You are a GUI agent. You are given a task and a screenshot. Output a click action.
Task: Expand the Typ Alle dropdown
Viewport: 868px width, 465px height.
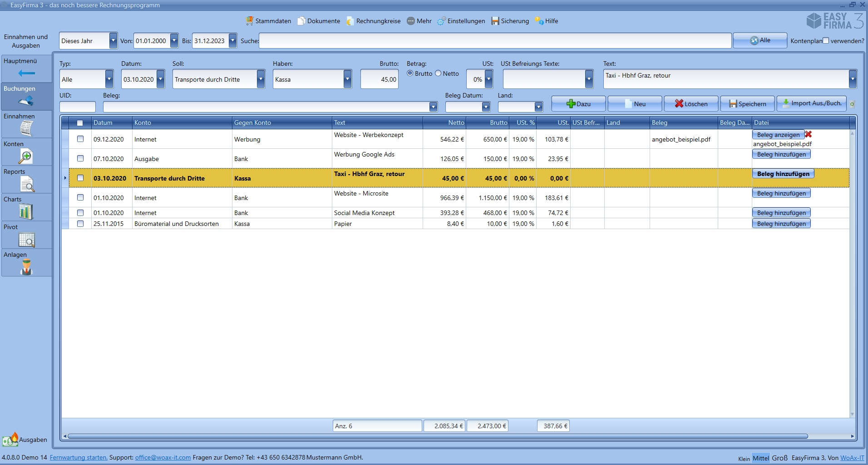tap(109, 79)
